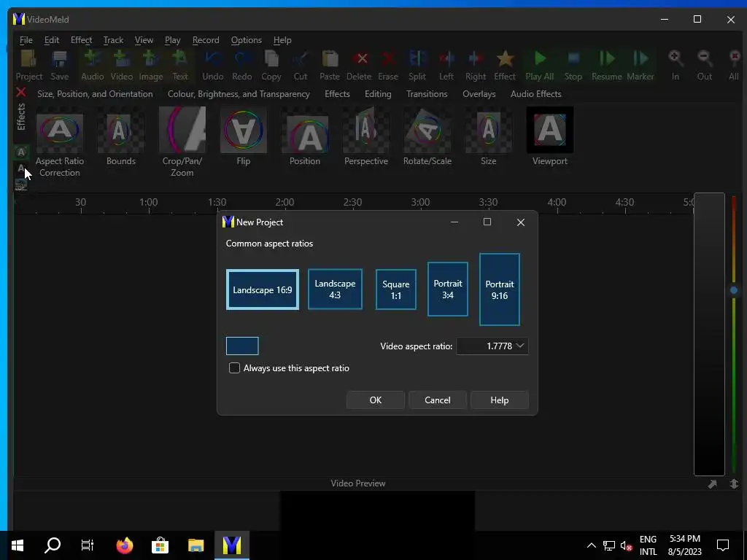The image size is (747, 560).
Task: Add Video using the toolbar icon
Action: click(122, 65)
